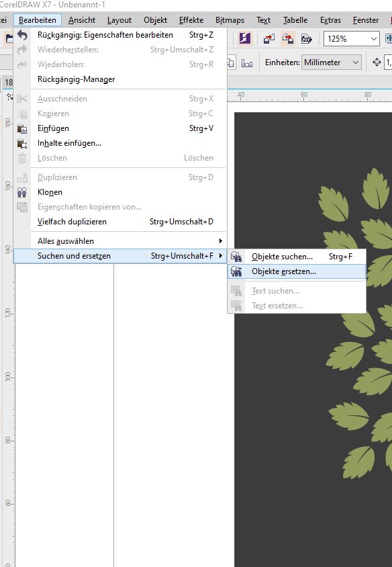Choose Objekte suchen... in submenu

(297, 257)
